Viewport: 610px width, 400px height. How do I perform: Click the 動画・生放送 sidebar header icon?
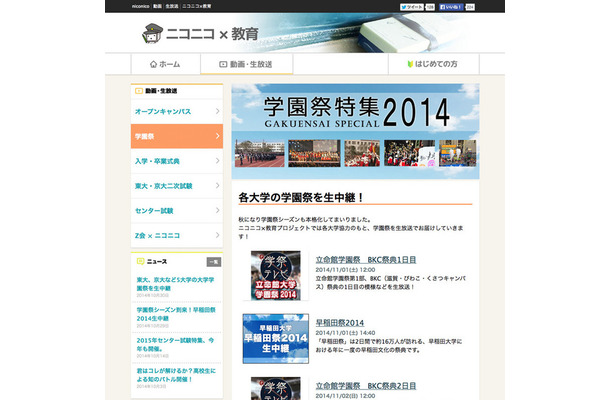(x=139, y=91)
